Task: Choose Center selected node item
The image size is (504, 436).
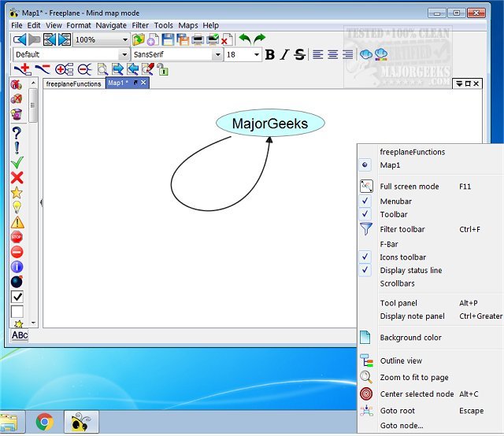Action: tap(431, 394)
